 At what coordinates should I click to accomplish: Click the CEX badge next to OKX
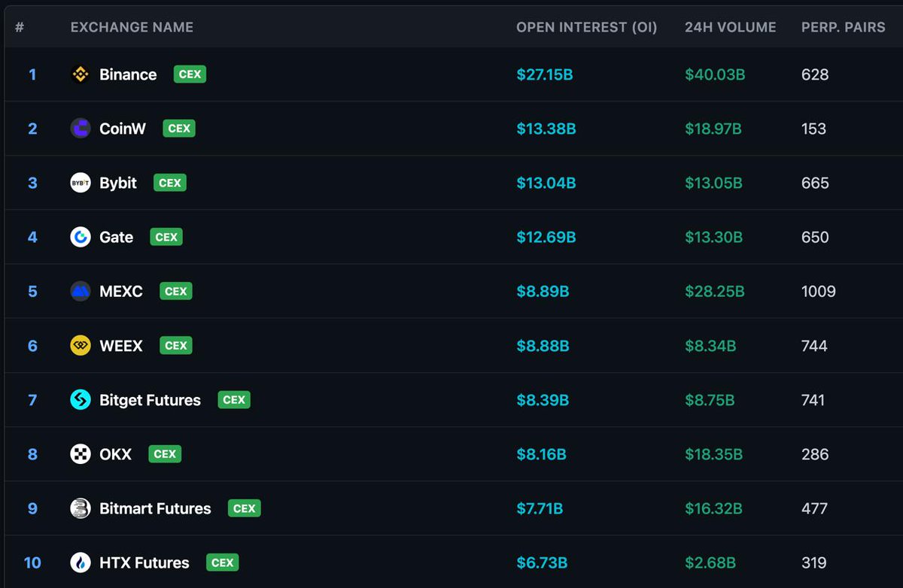pos(165,454)
